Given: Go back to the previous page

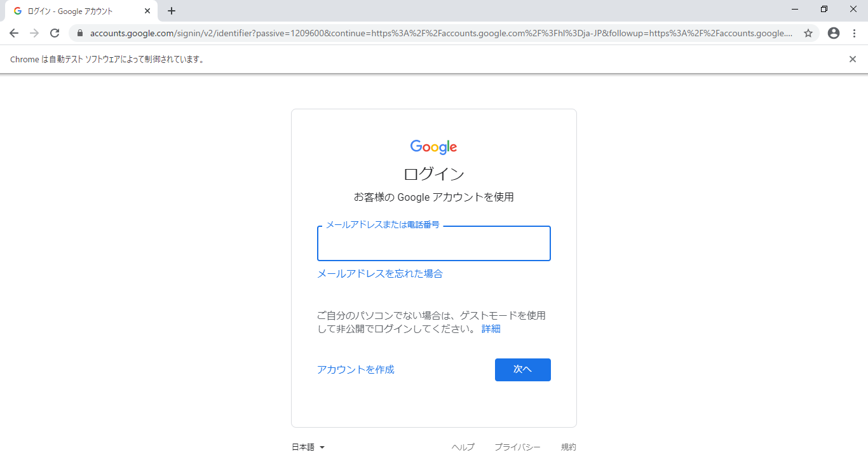Looking at the screenshot, I should [14, 33].
